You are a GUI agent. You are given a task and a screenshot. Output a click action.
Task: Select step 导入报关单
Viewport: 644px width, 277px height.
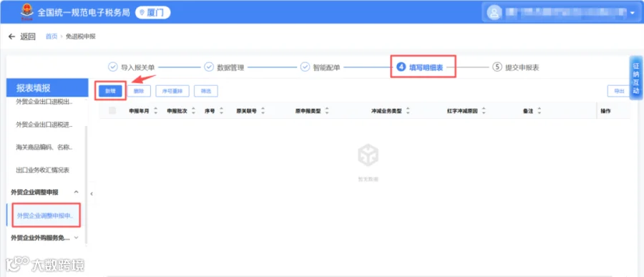131,67
